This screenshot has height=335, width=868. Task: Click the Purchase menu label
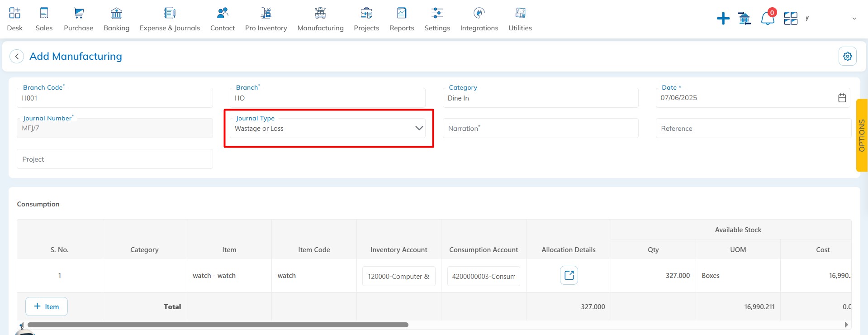pyautogui.click(x=79, y=28)
